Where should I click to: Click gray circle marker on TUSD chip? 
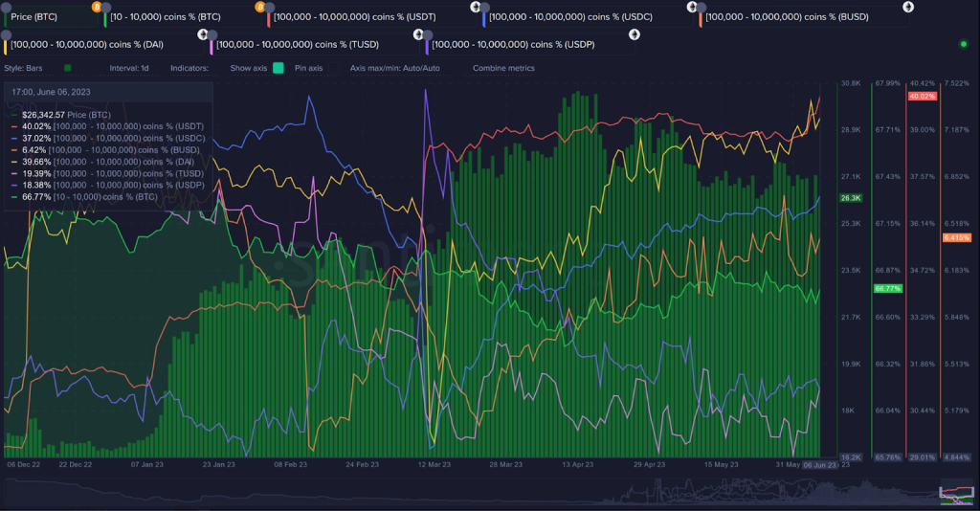[x=212, y=35]
